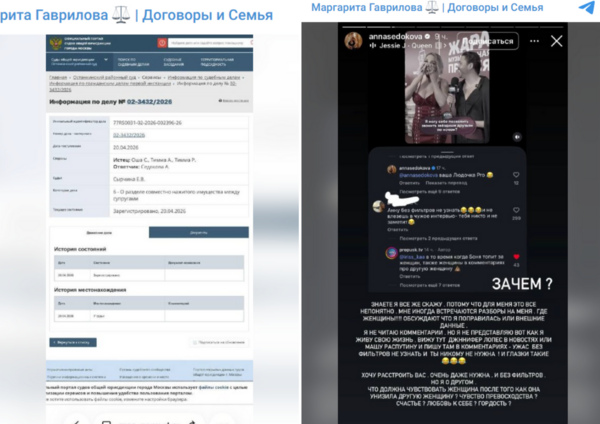
Task: Click Останкинский районный суд breadcrumb link
Action: pyautogui.click(x=104, y=77)
